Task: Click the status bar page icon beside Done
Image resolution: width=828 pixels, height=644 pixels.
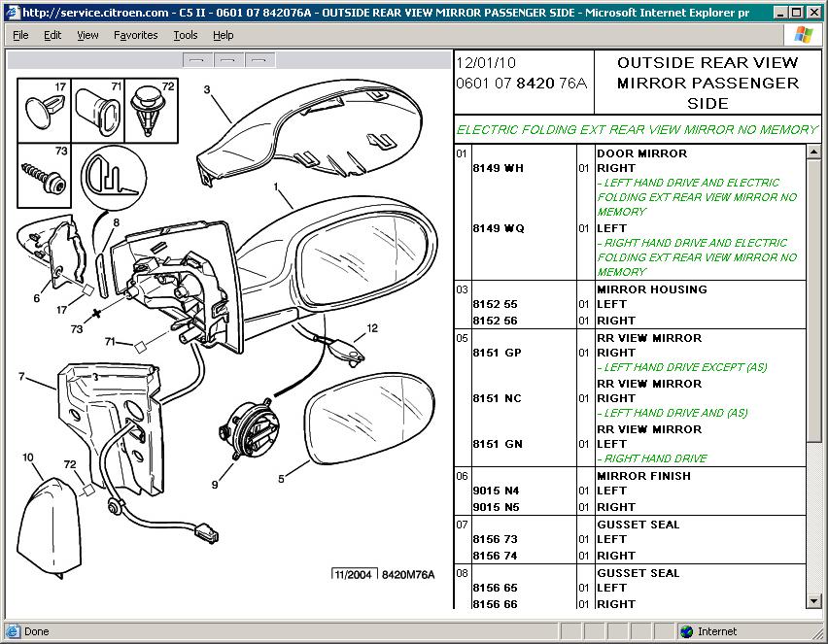Action: [13, 631]
